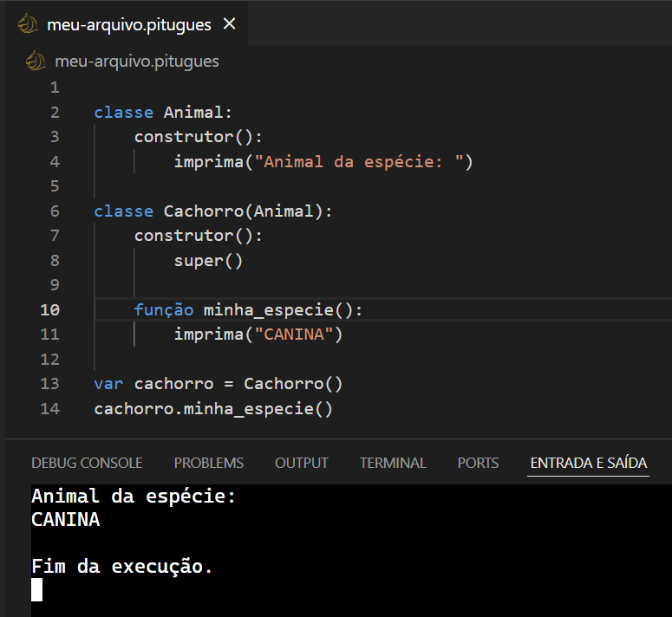Click 'classe' keyword on line 6

click(123, 211)
